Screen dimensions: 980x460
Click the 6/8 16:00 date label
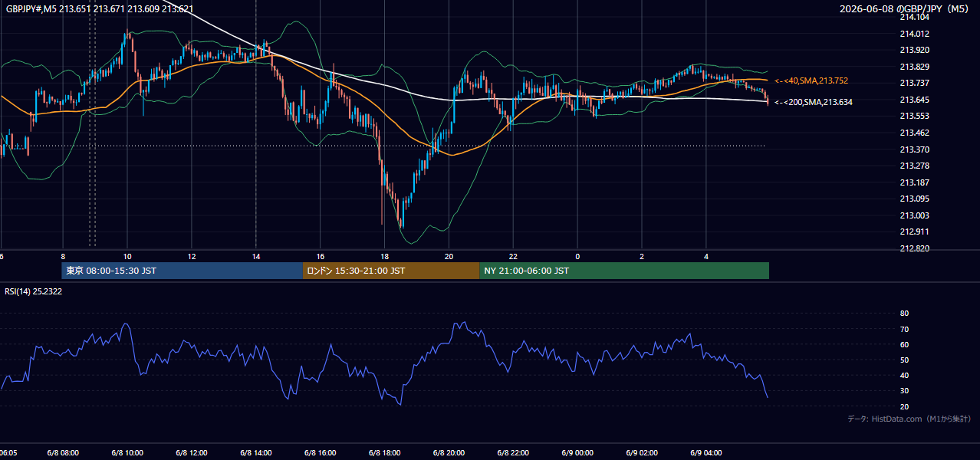[321, 452]
